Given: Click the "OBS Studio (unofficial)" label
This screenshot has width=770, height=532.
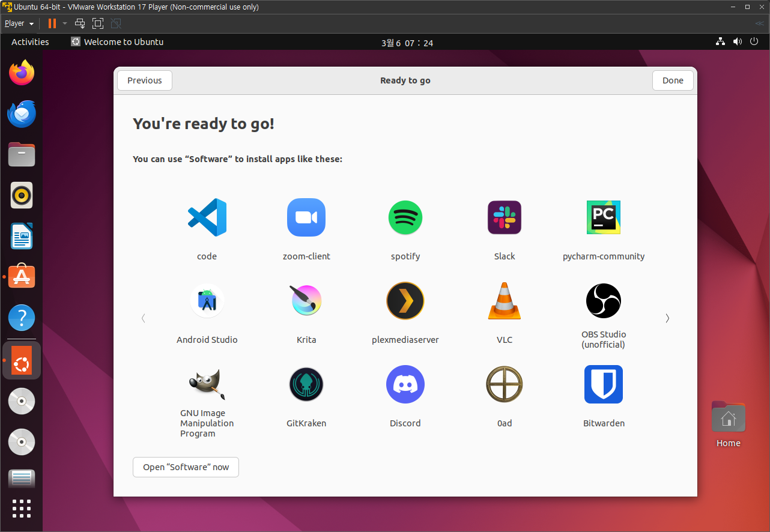Looking at the screenshot, I should 604,339.
